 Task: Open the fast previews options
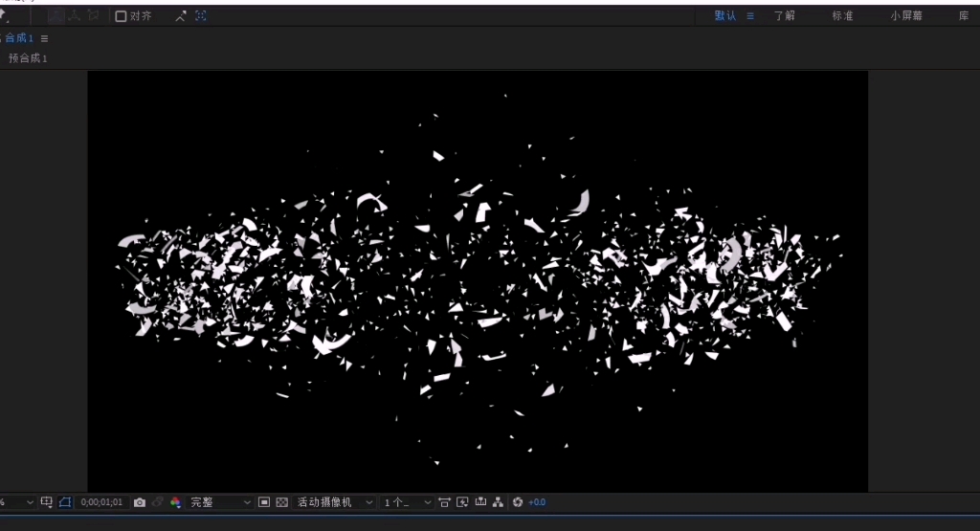click(x=462, y=502)
